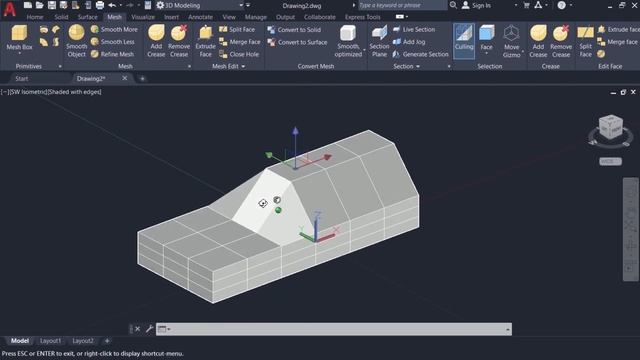Choose Add Crease in Mesh panel
The height and width of the screenshot is (360, 640).
point(156,41)
